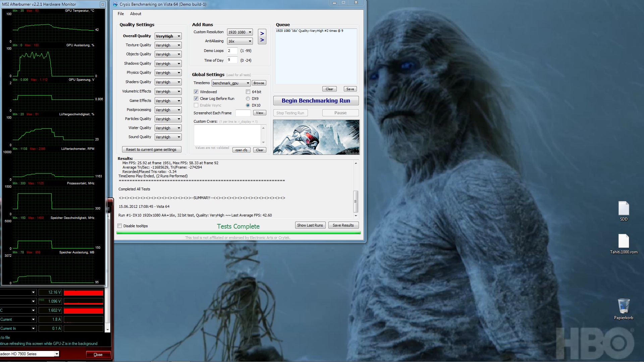Screen dimensions: 644x362
Task: Open the SDD desktop file icon
Action: coord(624,208)
